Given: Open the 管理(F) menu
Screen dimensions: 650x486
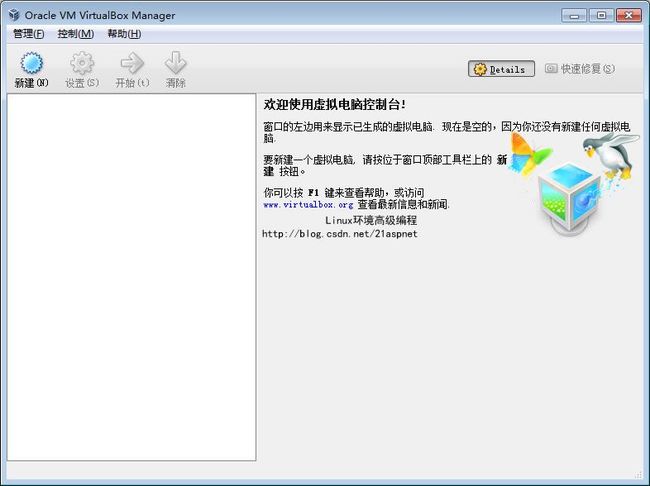Looking at the screenshot, I should coord(29,34).
